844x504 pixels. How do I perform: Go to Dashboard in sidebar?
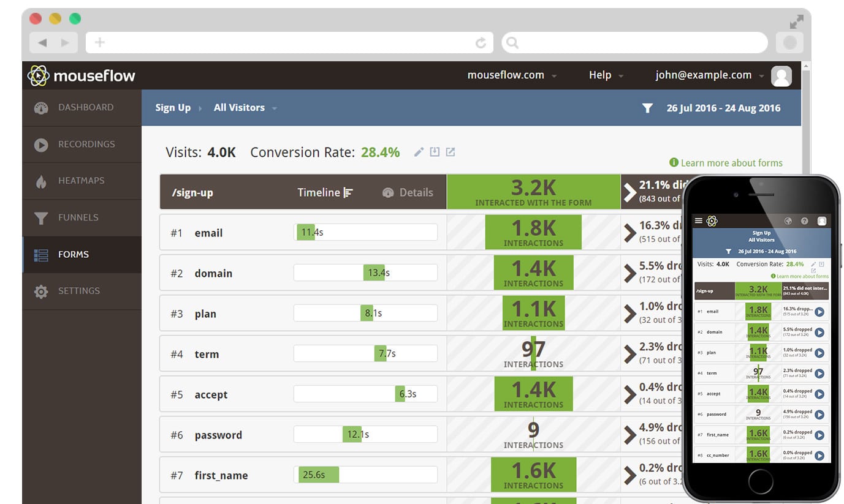point(82,108)
